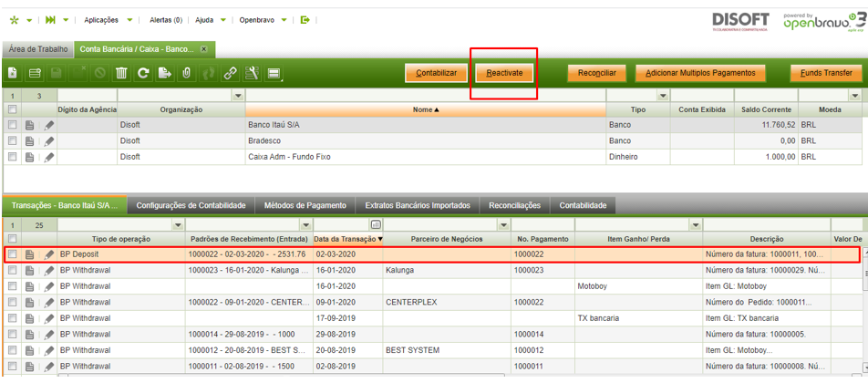Click the trash delete record icon

tap(121, 73)
